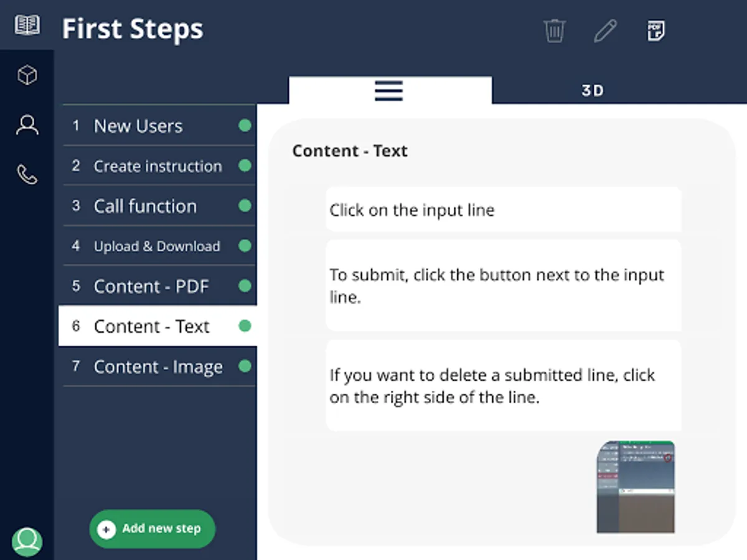Image resolution: width=747 pixels, height=560 pixels.
Task: Select step 4 Upload & Download
Action: [x=157, y=246]
